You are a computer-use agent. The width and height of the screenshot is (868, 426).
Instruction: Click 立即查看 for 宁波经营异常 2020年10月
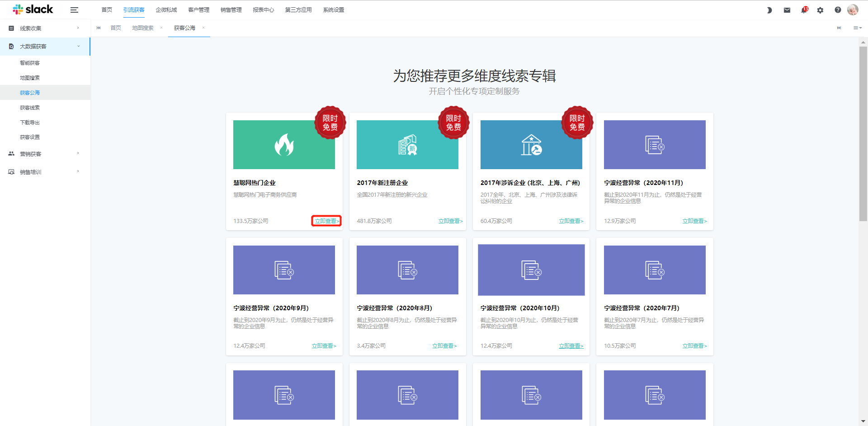[x=571, y=346]
